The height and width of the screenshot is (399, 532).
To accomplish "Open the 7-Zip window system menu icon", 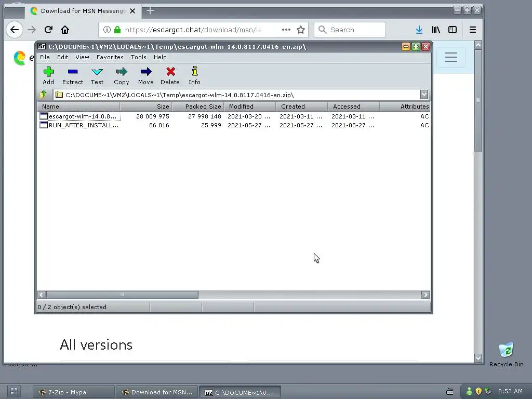I will (42, 46).
